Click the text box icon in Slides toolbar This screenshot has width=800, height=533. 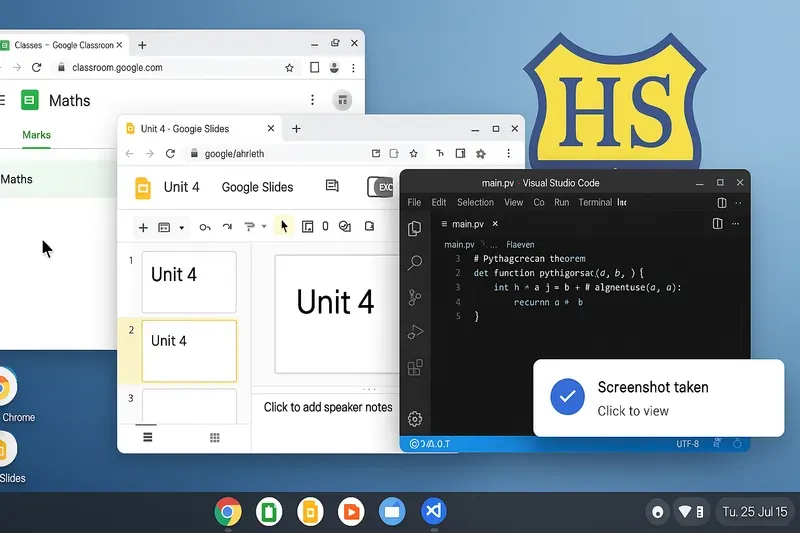tap(307, 226)
